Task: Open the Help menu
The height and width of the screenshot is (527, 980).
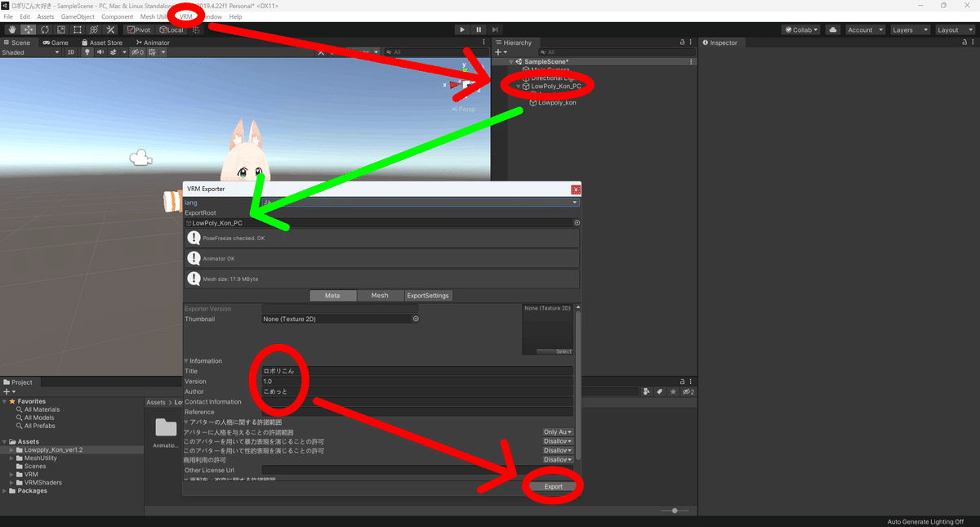Action: pos(235,16)
